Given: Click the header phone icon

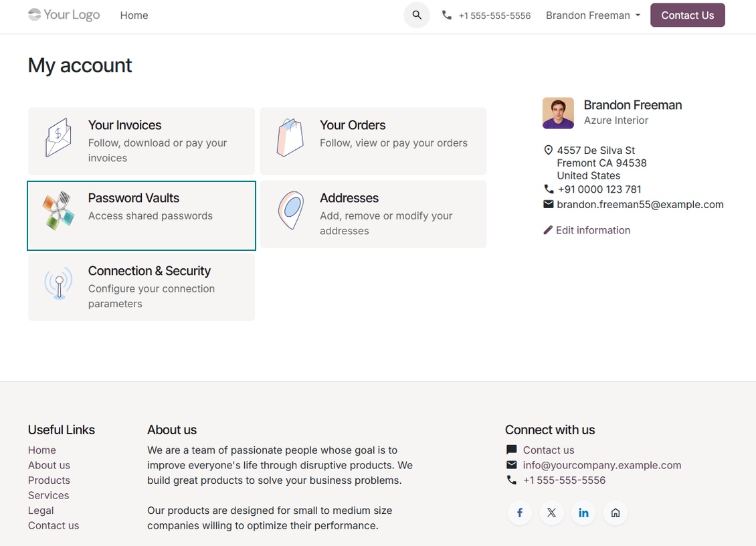Looking at the screenshot, I should click(x=447, y=15).
